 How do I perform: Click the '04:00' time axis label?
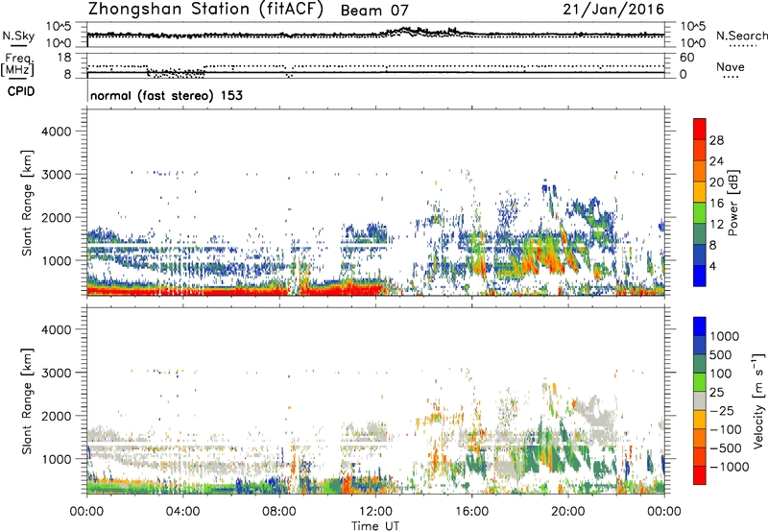[x=183, y=512]
